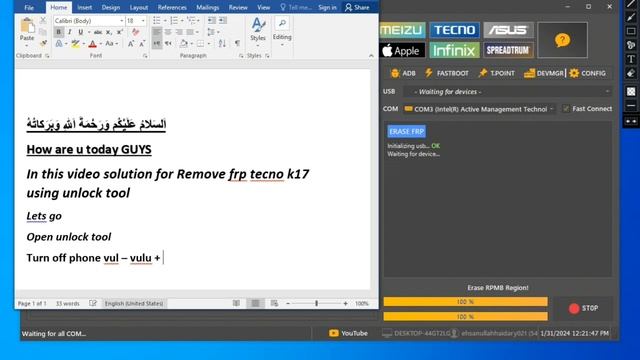
Task: Click Sign in link in Word
Action: click(x=327, y=7)
